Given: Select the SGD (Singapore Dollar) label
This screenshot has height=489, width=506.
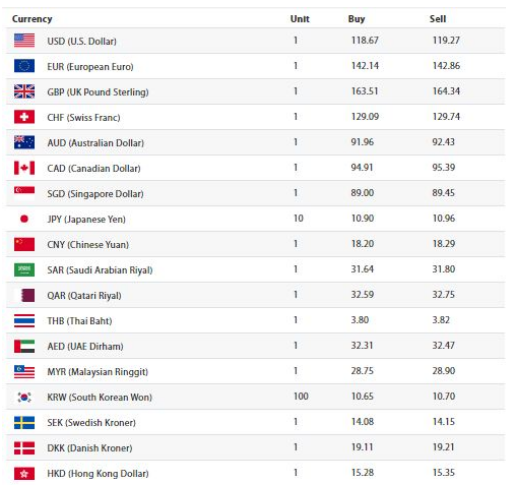Looking at the screenshot, I should [x=95, y=194].
